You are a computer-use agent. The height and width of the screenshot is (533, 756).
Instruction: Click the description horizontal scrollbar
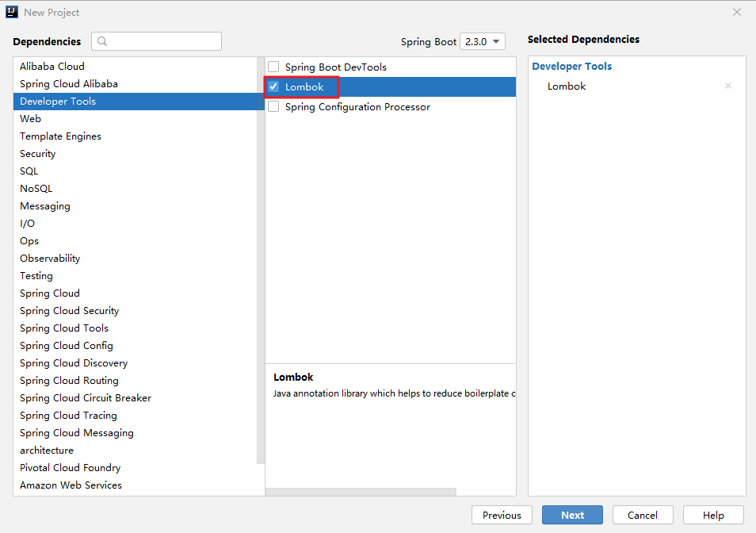pos(361,492)
